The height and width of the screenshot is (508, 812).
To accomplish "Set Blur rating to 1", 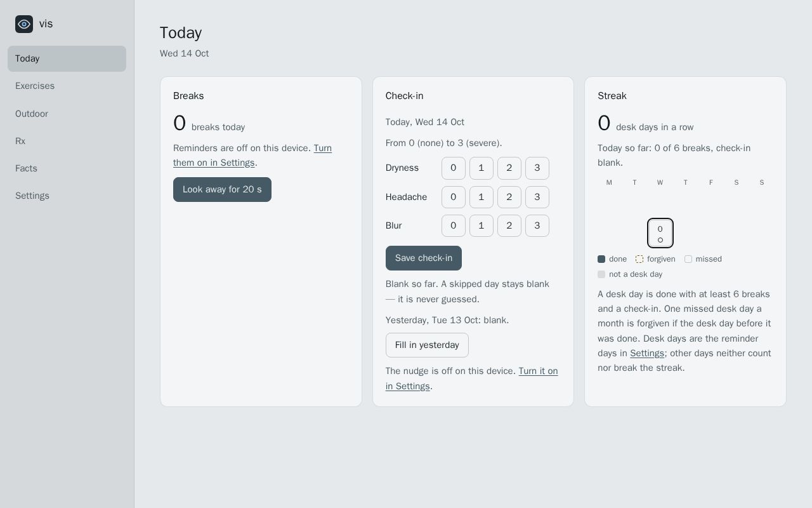I will click(481, 225).
